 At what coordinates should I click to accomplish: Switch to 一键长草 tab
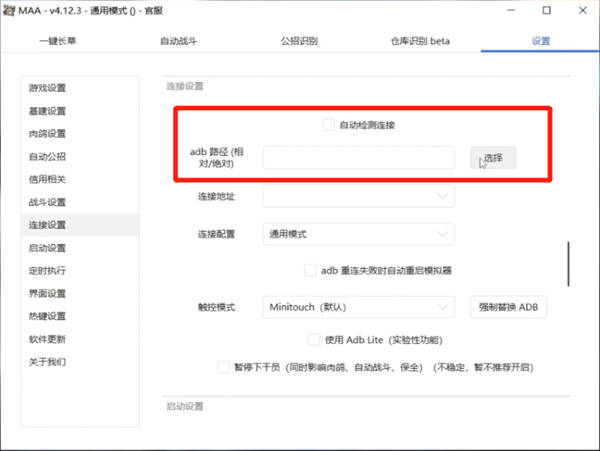point(60,42)
